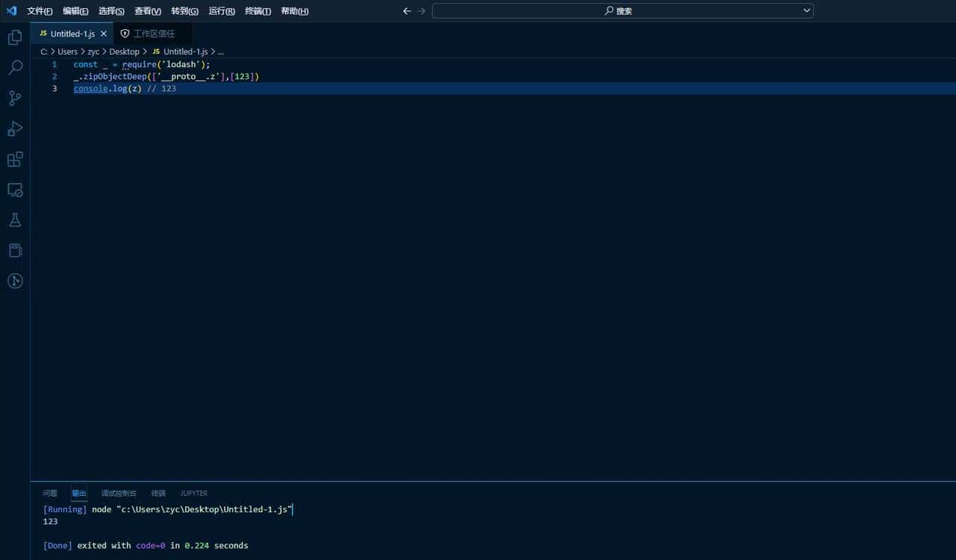Open the 运行 menu
Viewport: 956px width, 560px height.
tap(221, 10)
